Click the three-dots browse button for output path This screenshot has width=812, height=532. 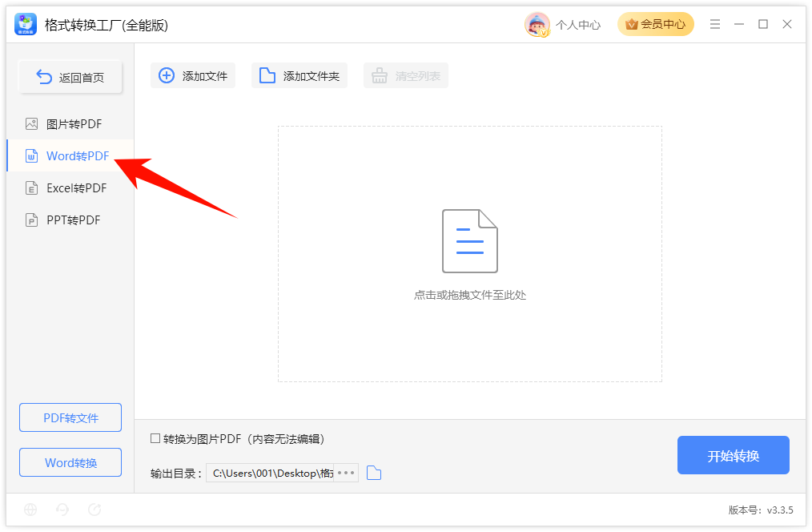tap(346, 473)
